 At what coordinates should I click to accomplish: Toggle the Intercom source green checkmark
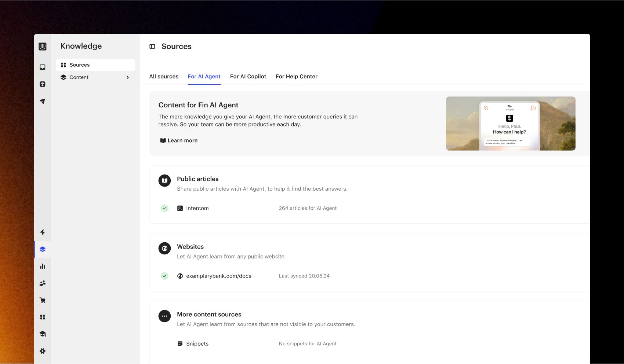(164, 208)
